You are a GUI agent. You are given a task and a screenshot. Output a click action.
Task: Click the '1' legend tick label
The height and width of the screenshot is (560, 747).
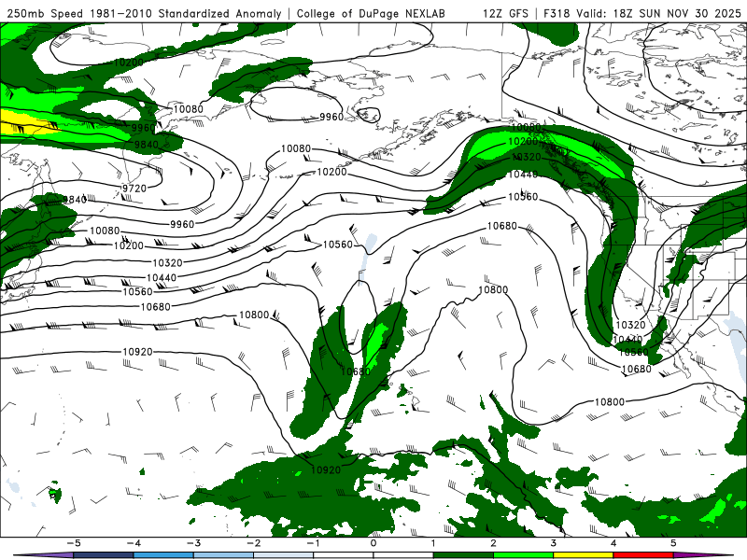click(433, 543)
